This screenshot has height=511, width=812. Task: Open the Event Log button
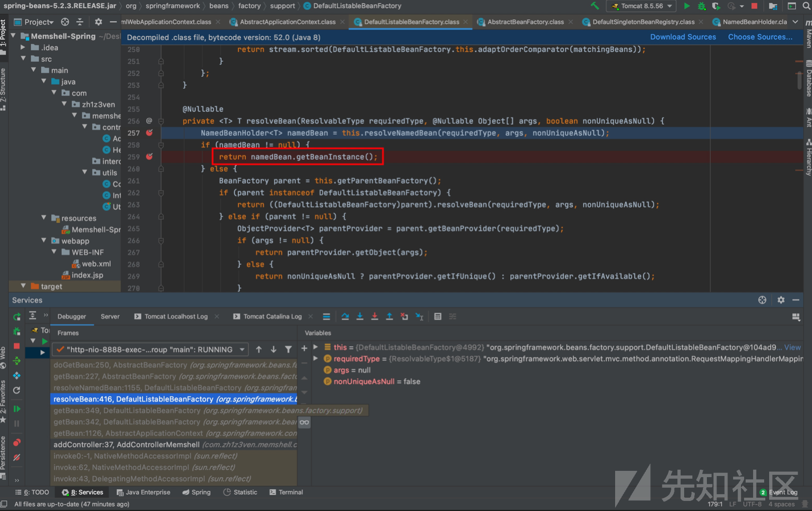[779, 492]
